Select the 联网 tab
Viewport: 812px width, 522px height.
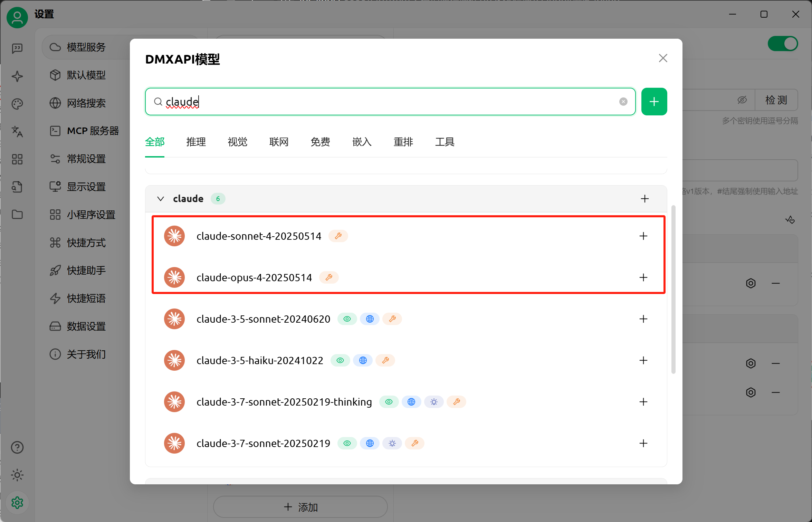click(279, 142)
